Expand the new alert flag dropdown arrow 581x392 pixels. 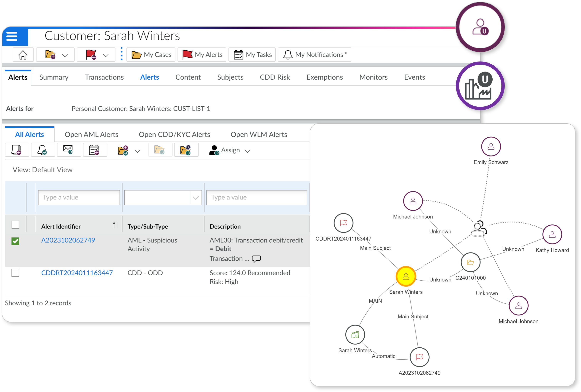point(106,55)
